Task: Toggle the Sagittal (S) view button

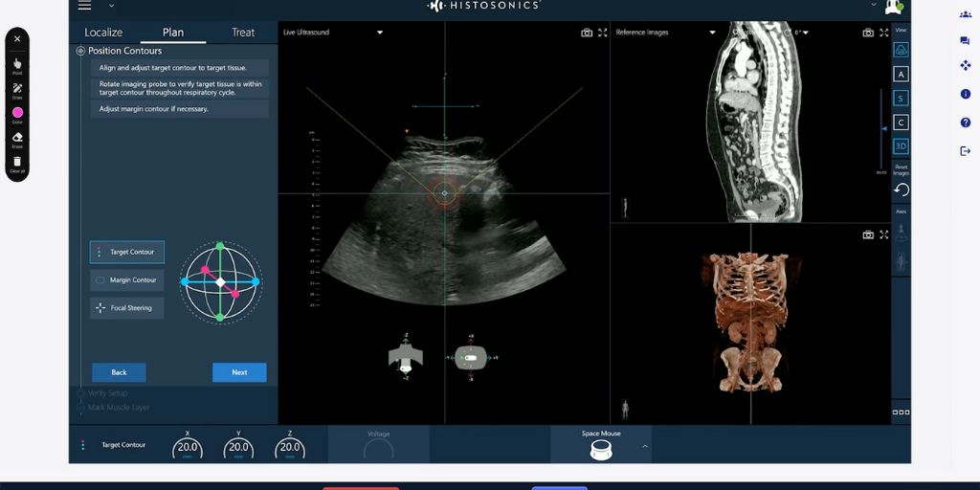Action: point(901,99)
